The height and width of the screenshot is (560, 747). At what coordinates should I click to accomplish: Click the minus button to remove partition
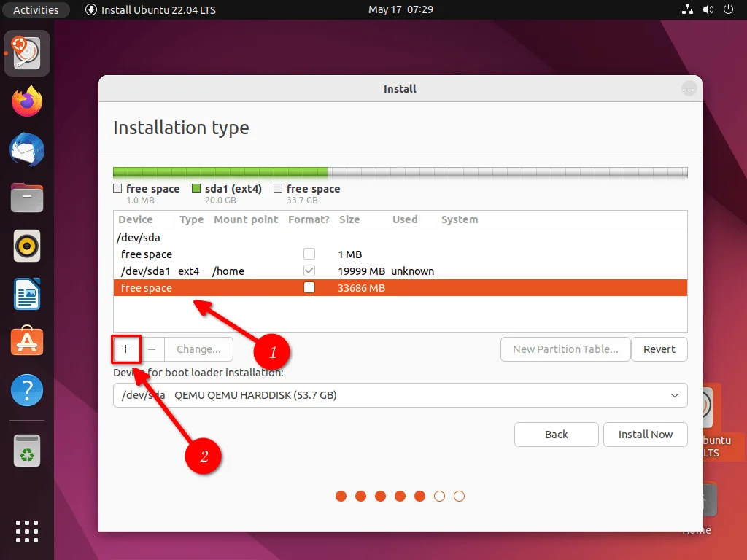tap(152, 349)
